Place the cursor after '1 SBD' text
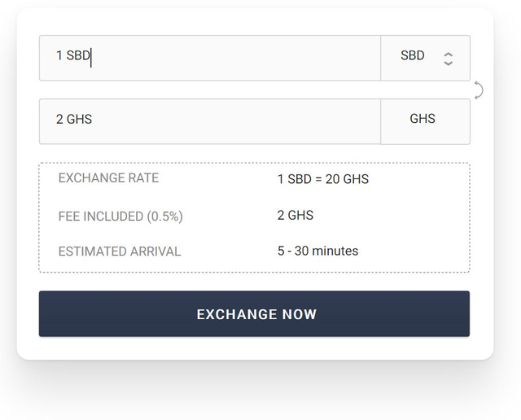Viewport: 521px width, 420px height. pyautogui.click(x=91, y=56)
